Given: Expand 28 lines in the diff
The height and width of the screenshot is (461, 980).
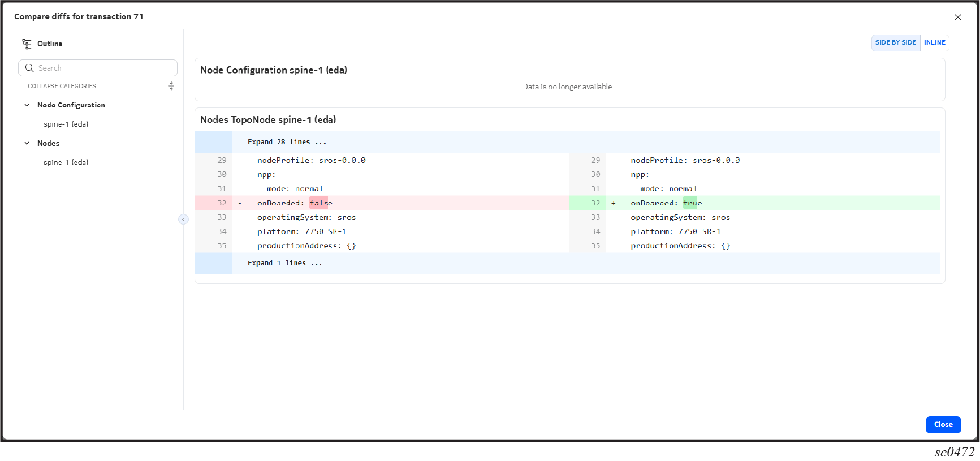Looking at the screenshot, I should pos(287,142).
